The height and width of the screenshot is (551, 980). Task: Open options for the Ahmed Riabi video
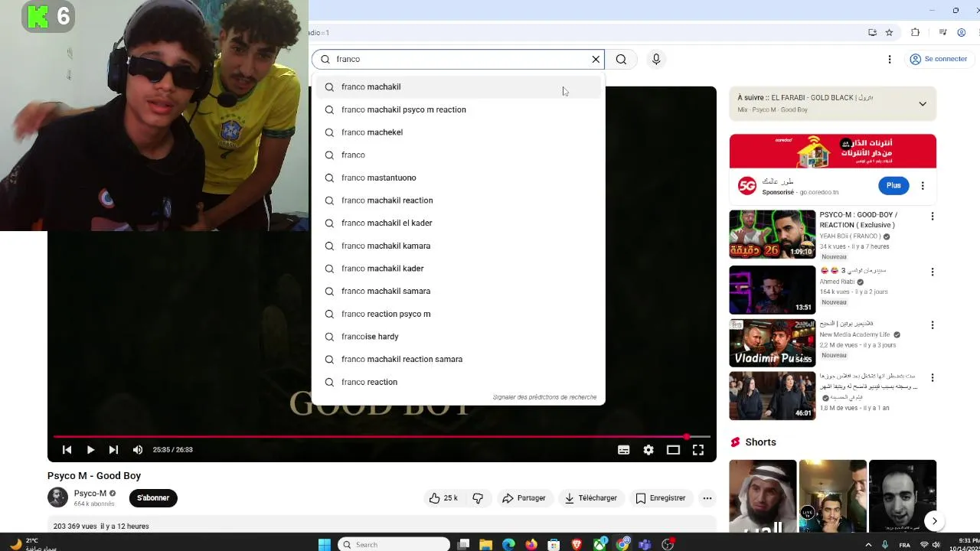tap(933, 272)
